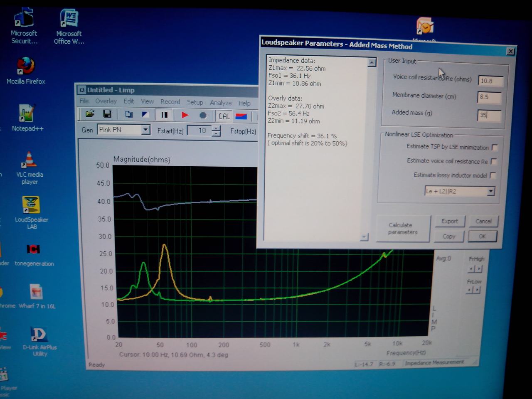Click the Export button
The height and width of the screenshot is (399, 532).
[x=449, y=222]
